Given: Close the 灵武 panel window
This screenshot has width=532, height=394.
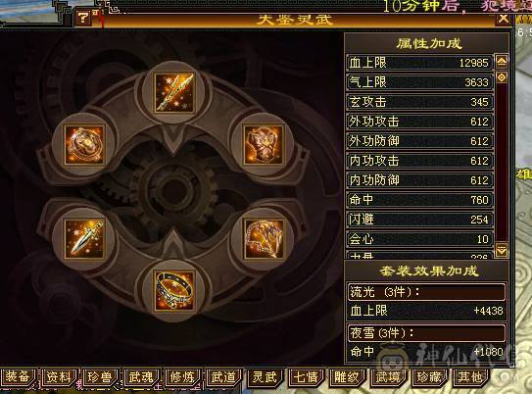Looking at the screenshot, I should click(x=504, y=19).
